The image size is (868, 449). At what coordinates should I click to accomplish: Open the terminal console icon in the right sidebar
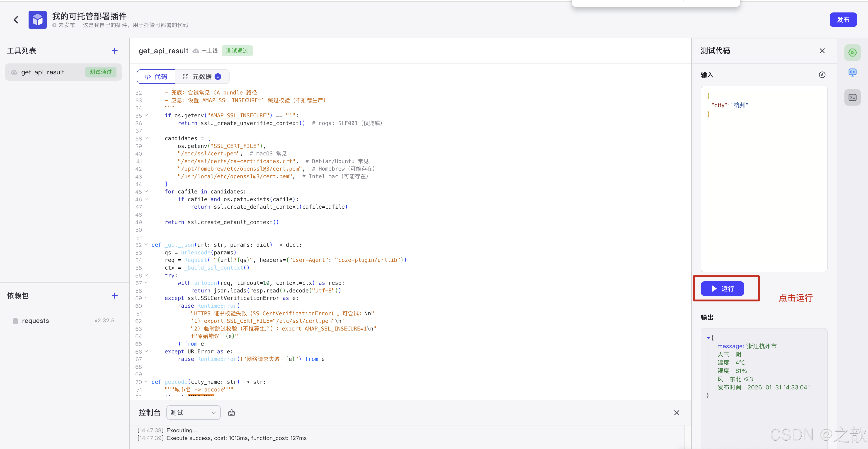(852, 98)
